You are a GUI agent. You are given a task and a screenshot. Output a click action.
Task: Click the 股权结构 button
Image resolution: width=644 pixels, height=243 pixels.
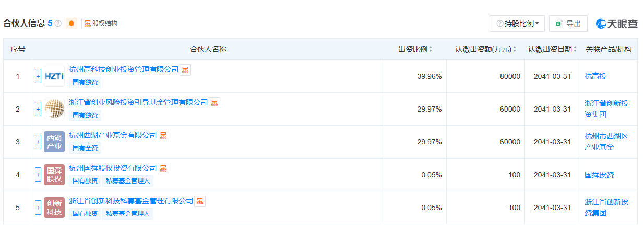tap(101, 23)
